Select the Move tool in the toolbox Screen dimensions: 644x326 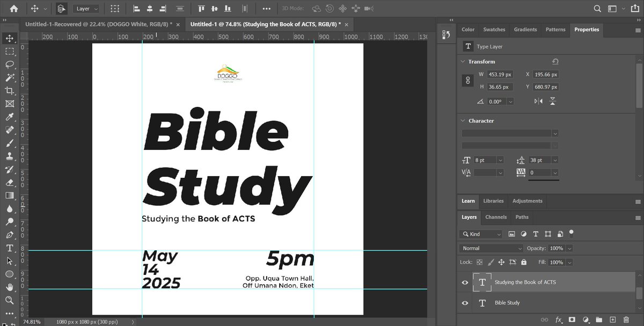[10, 38]
